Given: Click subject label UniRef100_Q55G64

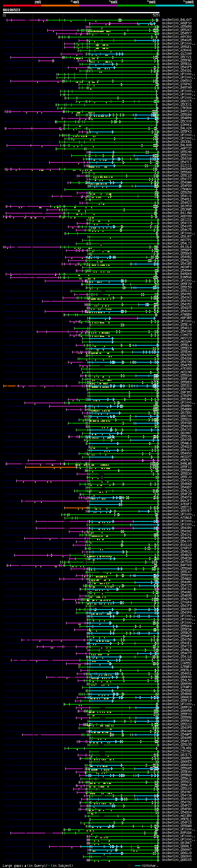Looking at the screenshot, I should 177,115.
